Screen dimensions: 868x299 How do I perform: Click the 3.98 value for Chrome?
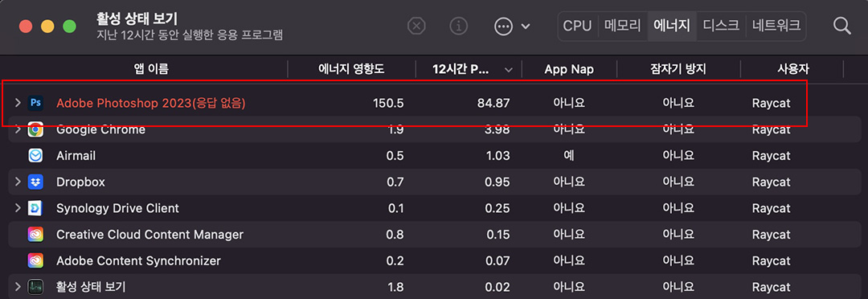(497, 129)
